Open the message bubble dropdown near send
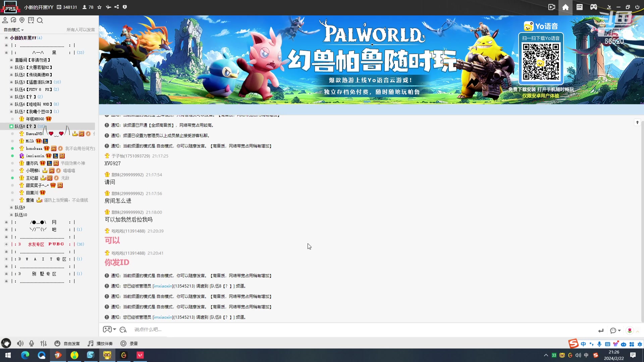 pyautogui.click(x=615, y=330)
